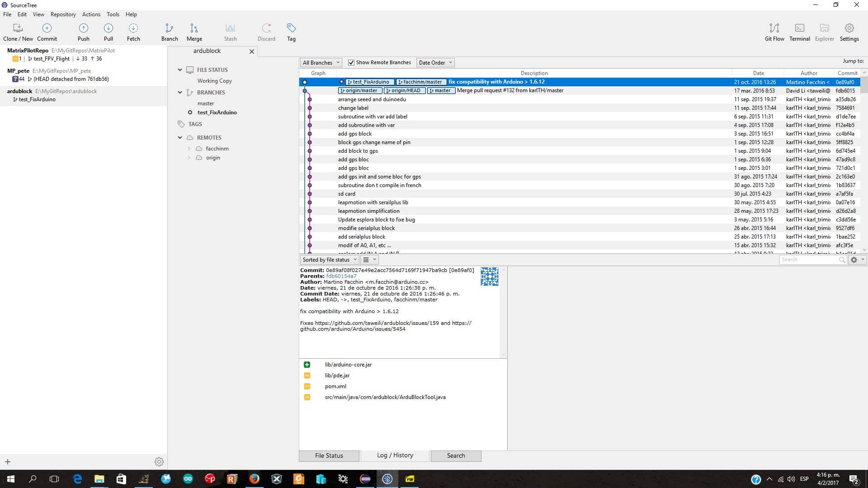
Task: Open the Sorted by file status dropdown
Action: point(329,260)
